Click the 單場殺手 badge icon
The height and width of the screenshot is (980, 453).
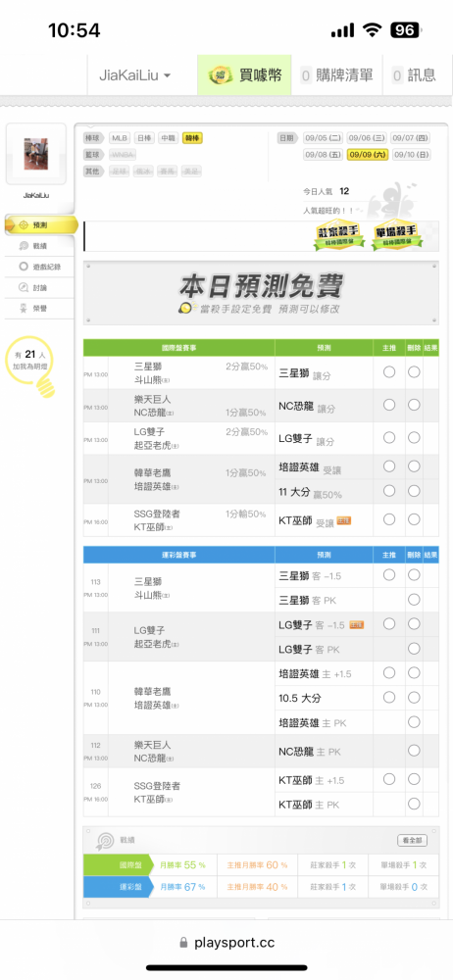coord(397,235)
